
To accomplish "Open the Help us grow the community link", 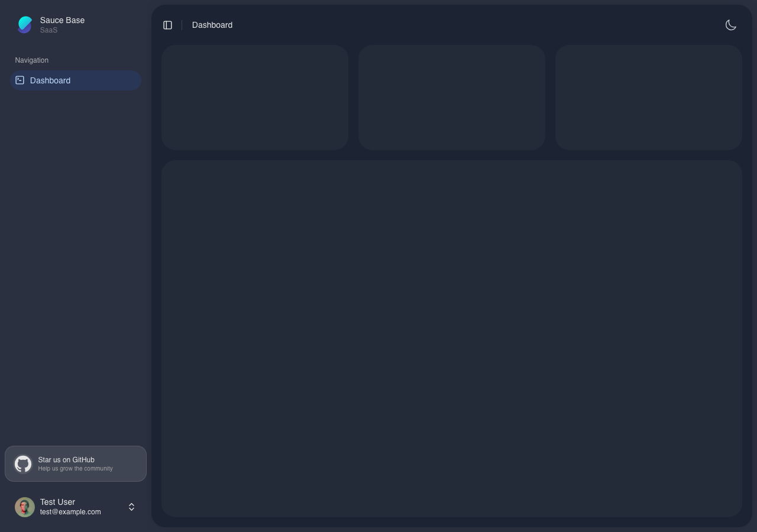I will tap(75, 468).
